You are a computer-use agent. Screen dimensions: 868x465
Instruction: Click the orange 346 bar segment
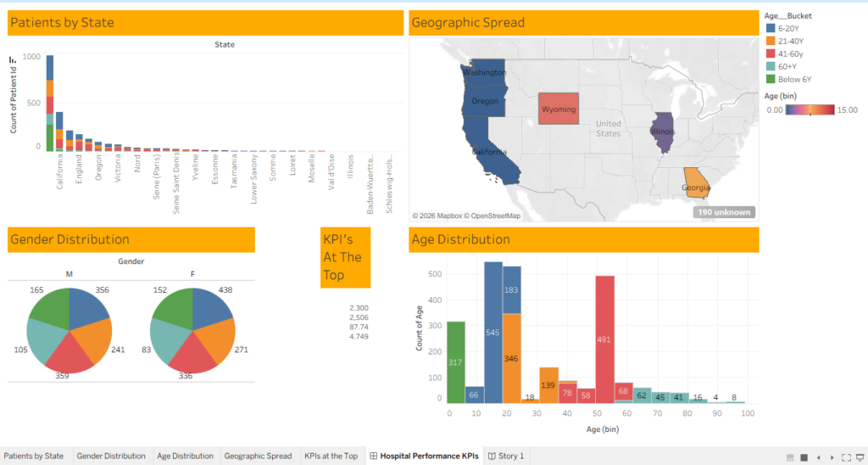(x=511, y=359)
